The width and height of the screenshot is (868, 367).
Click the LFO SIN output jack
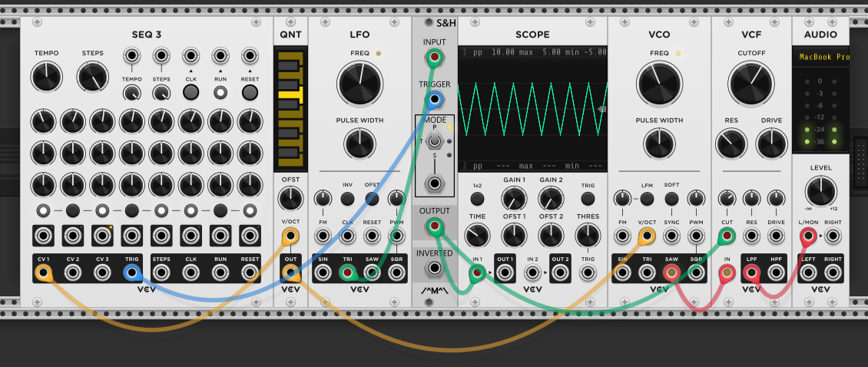point(323,273)
